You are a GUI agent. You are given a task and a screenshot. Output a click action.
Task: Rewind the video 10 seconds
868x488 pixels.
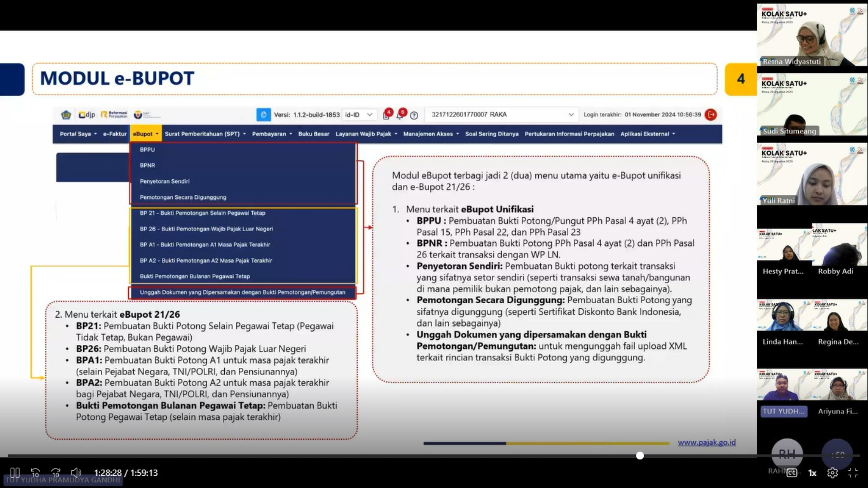click(x=35, y=473)
